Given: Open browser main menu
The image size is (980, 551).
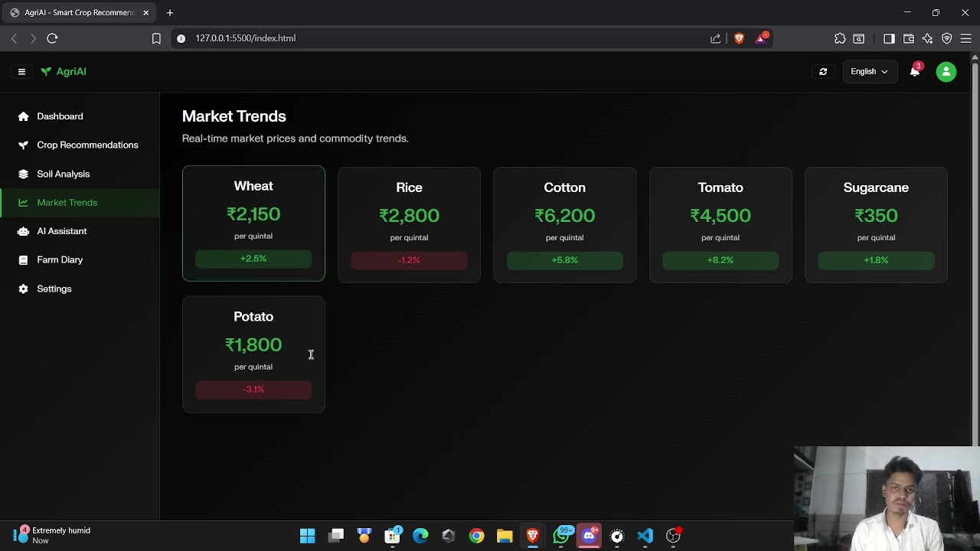Looking at the screenshot, I should 966,38.
